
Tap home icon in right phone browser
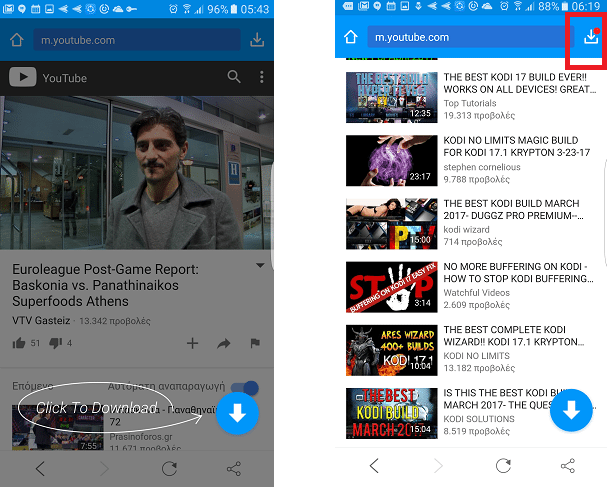[351, 37]
